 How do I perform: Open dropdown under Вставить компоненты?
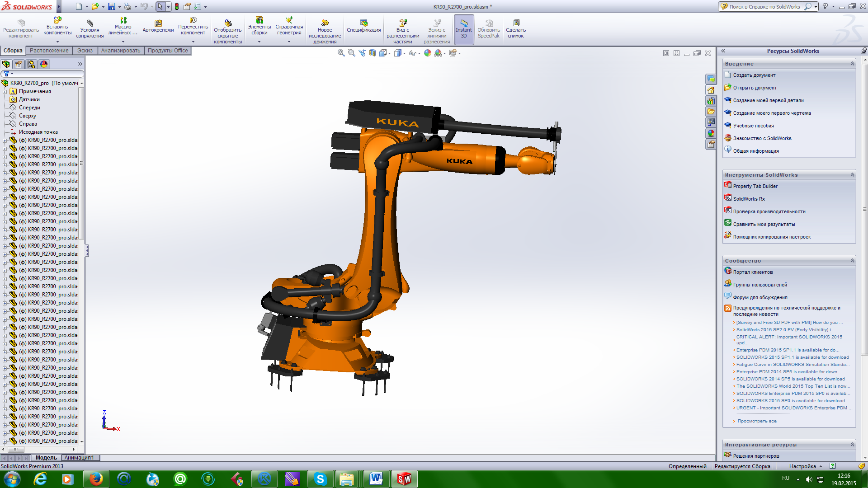(57, 42)
